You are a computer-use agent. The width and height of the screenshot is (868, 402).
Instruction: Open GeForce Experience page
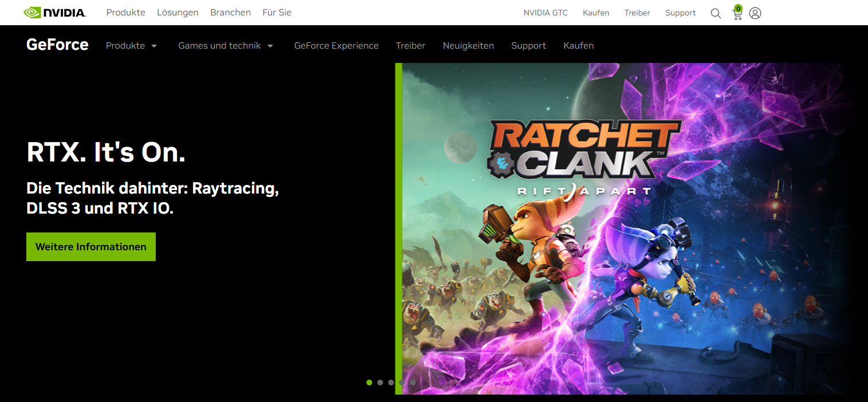coord(336,46)
